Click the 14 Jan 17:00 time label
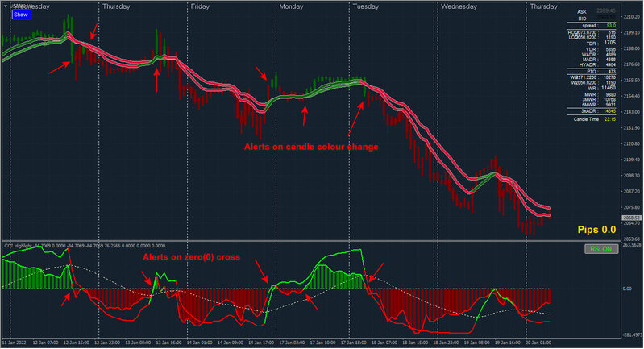The height and width of the screenshot is (349, 644). pyautogui.click(x=261, y=343)
